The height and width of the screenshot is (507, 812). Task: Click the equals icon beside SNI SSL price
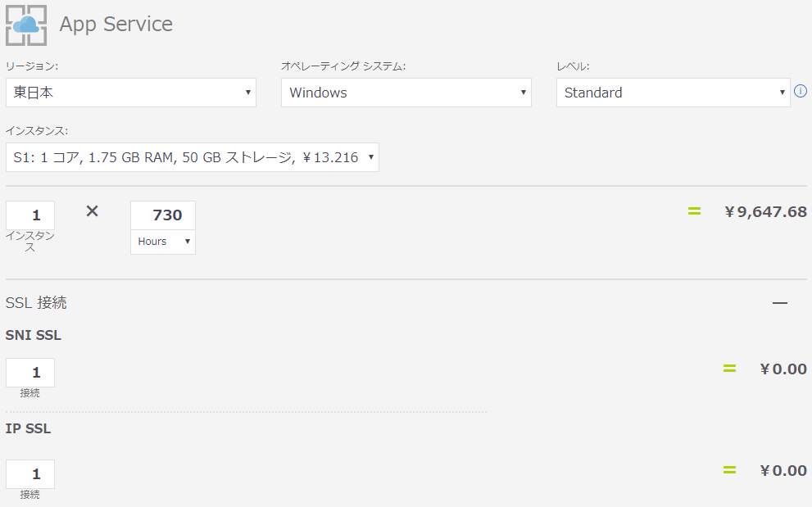coord(729,369)
